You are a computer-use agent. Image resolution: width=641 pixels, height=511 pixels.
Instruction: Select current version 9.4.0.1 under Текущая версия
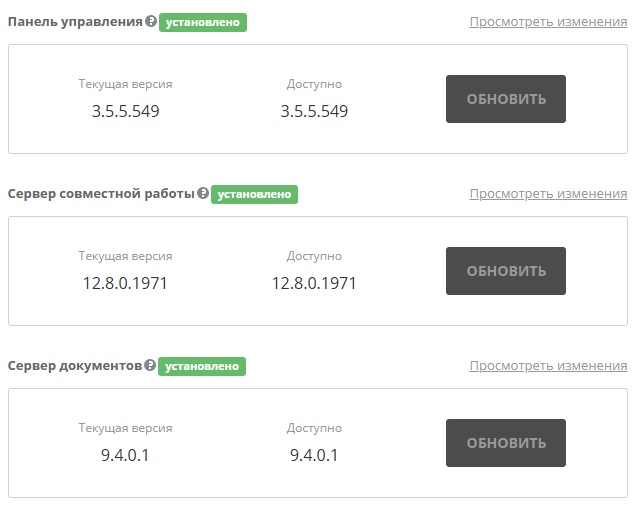tap(125, 455)
